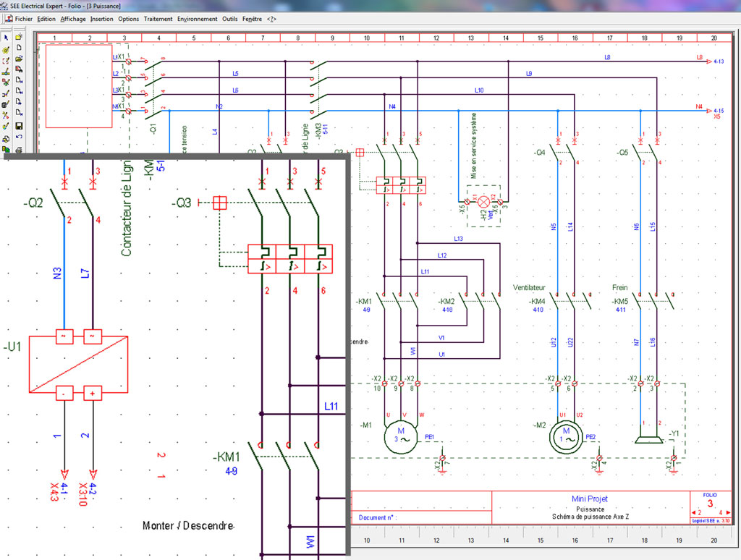The image size is (741, 560).
Task: Click the -KM4 contactor label
Action: click(537, 301)
